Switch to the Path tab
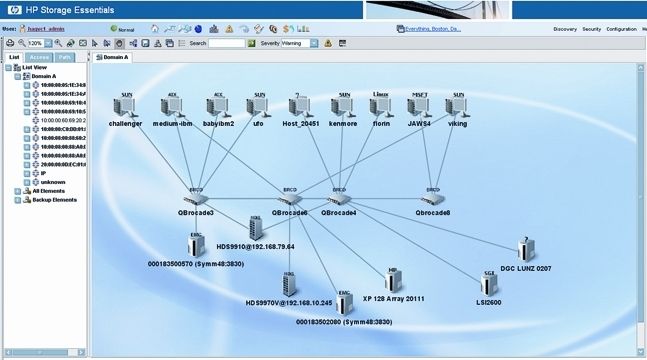 tap(64, 57)
